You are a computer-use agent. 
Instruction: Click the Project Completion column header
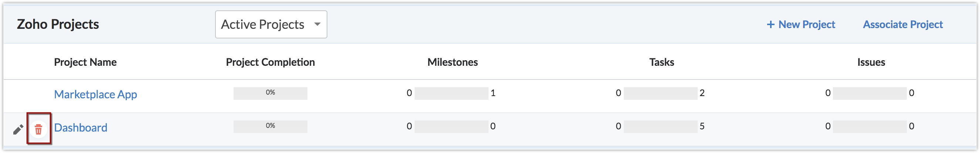[270, 62]
